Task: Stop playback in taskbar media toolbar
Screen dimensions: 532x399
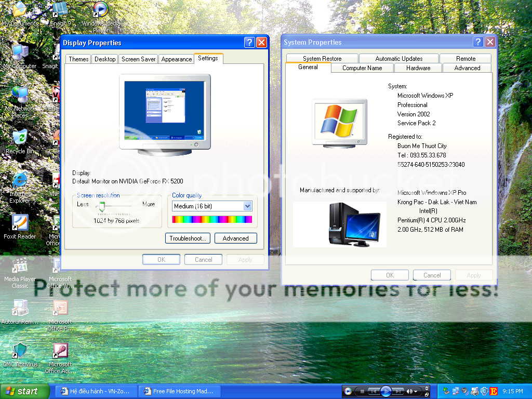Action: coord(362,392)
